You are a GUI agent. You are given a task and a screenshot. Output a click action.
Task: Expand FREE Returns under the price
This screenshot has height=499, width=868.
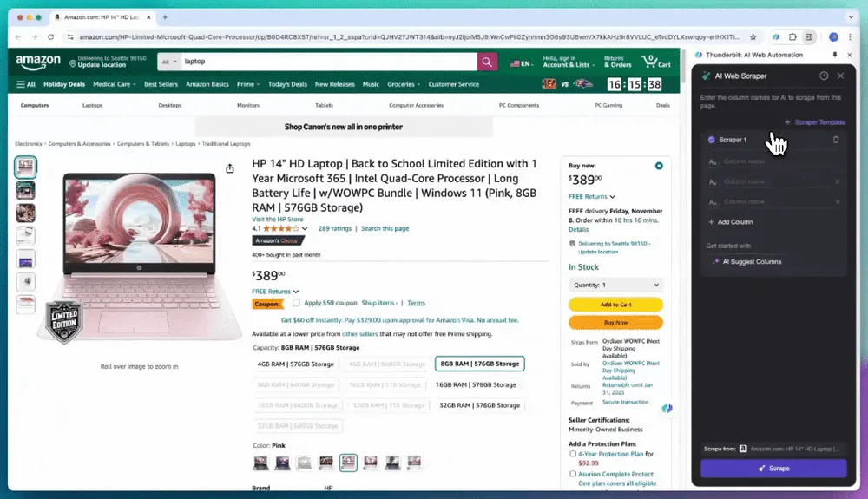point(275,292)
